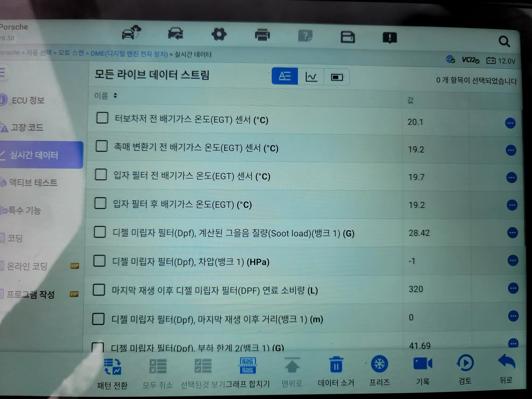
Task: Click 오토 스캔 breadcrumb link
Action: 71,53
